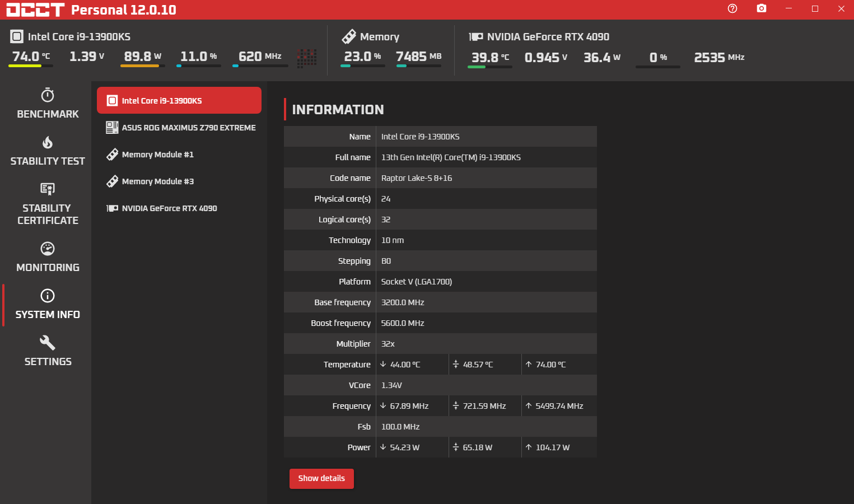Click the Stability Certificate icon
This screenshot has height=504, width=854.
click(48, 189)
